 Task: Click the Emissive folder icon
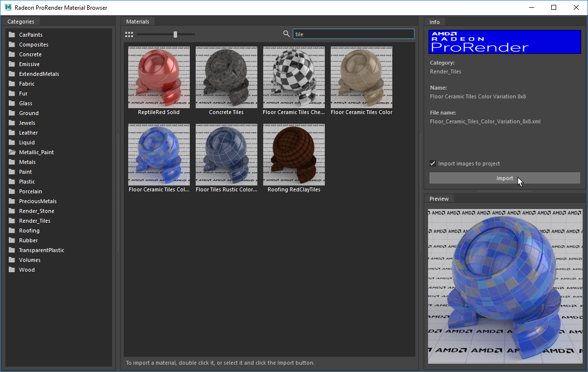[12, 64]
